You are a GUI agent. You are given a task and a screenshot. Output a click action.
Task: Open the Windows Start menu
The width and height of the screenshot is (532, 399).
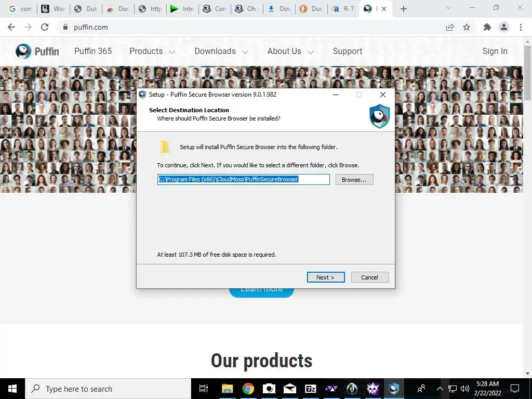point(12,389)
